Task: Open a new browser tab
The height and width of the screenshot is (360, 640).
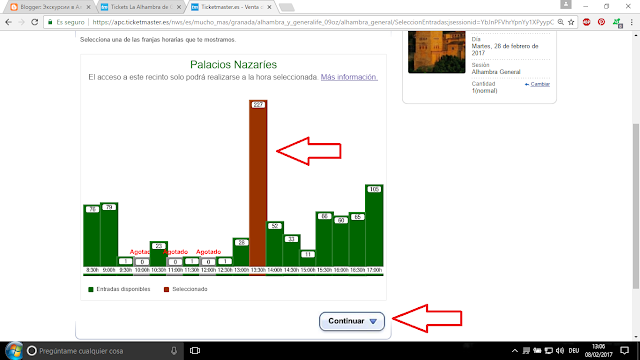Action: click(287, 7)
